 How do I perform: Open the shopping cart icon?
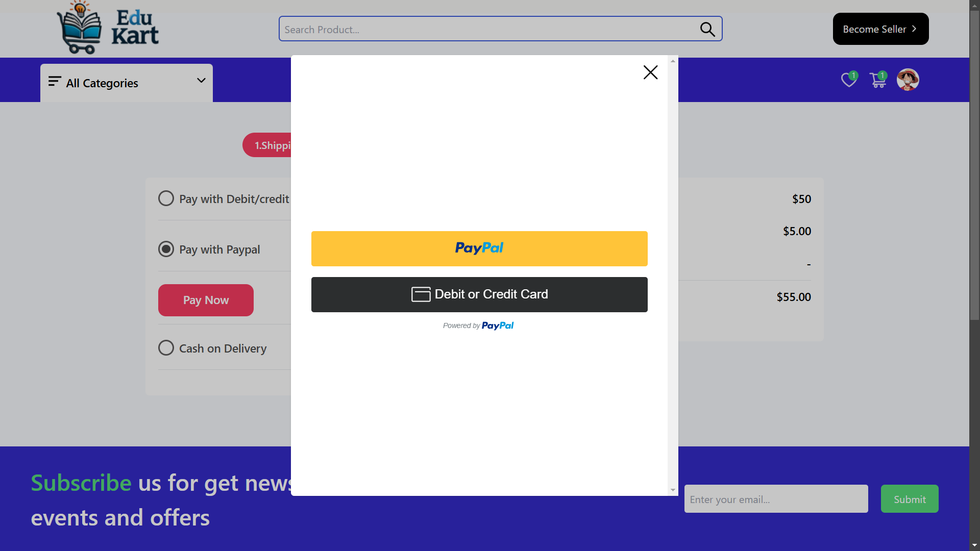878,80
